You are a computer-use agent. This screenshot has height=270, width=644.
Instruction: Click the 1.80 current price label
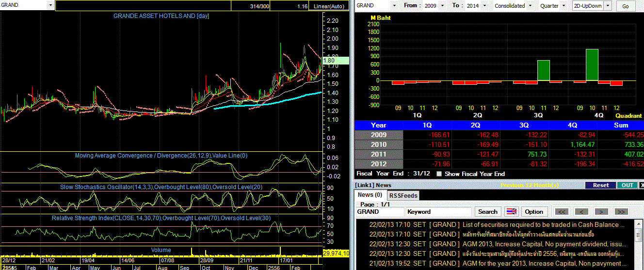click(335, 61)
